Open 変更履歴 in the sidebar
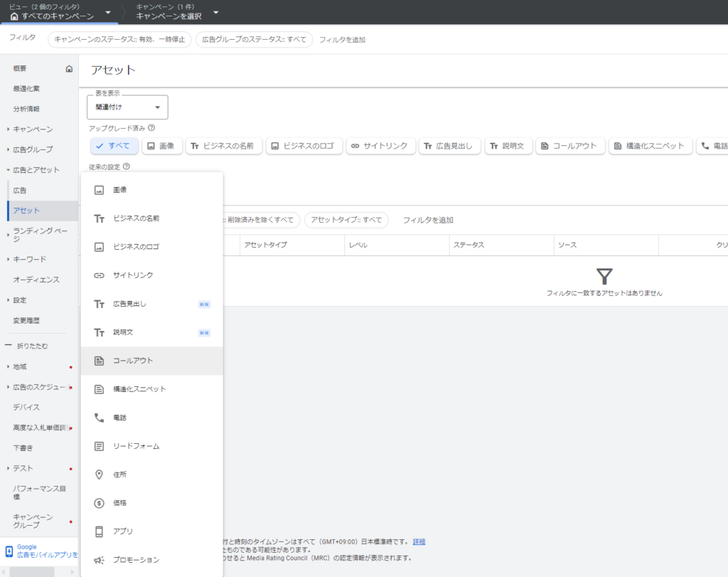 tap(26, 321)
